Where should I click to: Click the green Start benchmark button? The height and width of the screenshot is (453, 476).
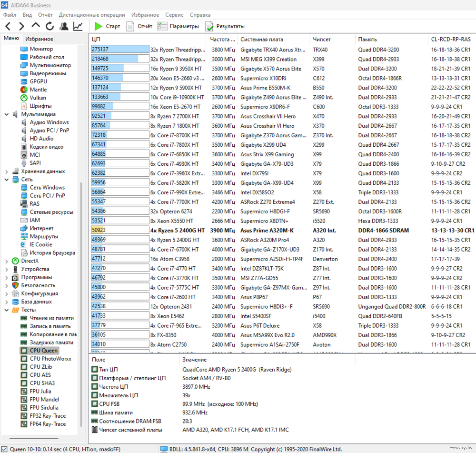107,26
